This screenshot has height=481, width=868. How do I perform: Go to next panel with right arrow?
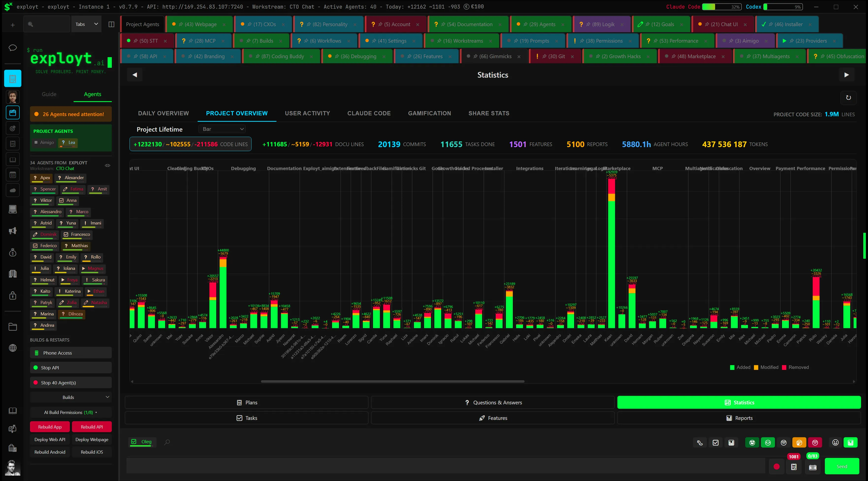pyautogui.click(x=846, y=75)
